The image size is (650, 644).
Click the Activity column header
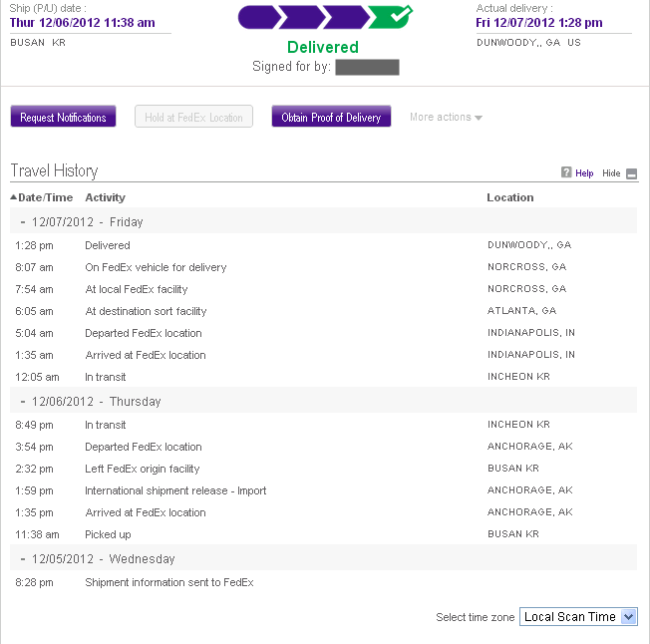(106, 197)
